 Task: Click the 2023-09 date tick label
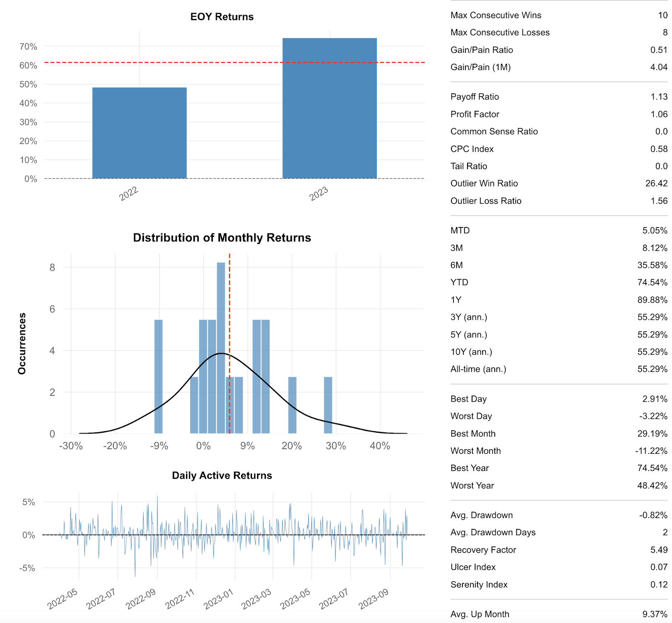click(373, 599)
